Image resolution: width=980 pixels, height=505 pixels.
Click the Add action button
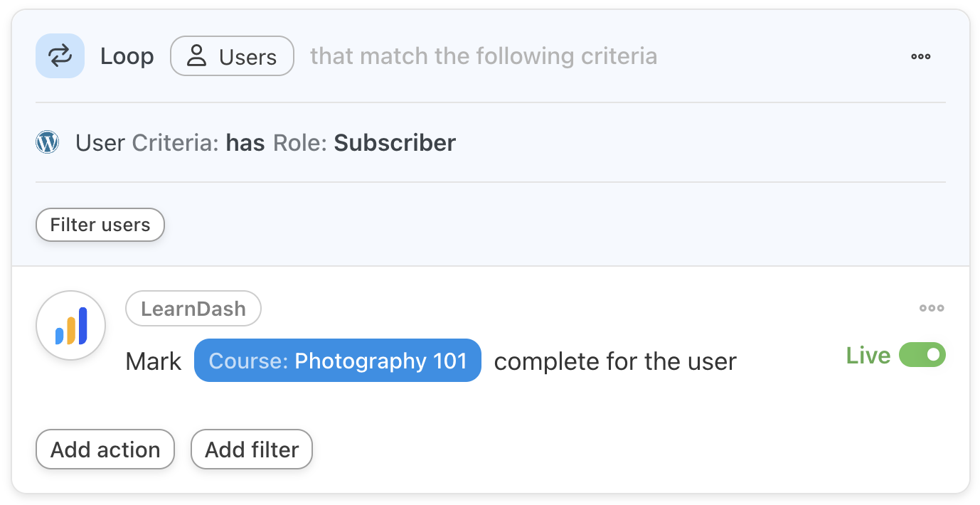click(x=105, y=450)
